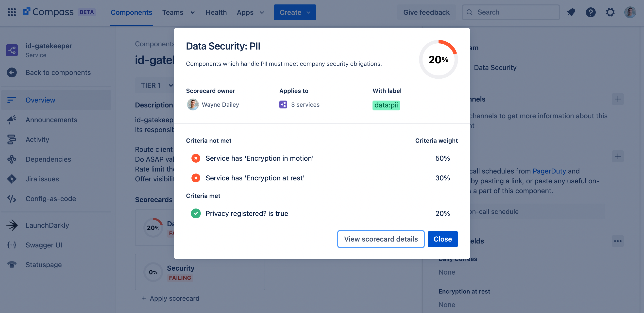
Task: Switch to the Components tab
Action: coord(131,12)
